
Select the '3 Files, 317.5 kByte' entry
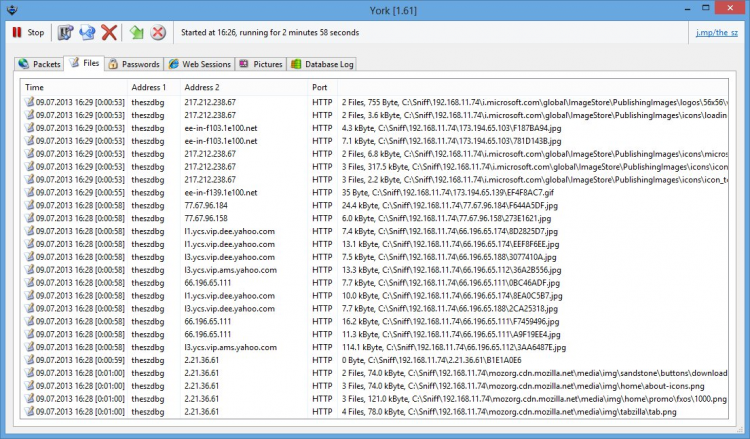tap(535, 167)
